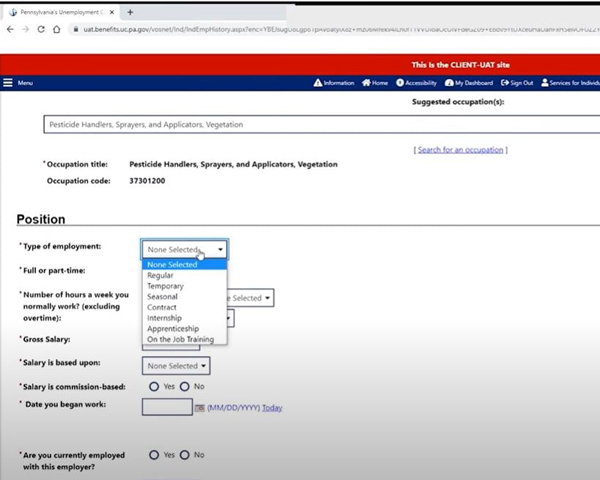Screen dimensions: 600x480
Task: Click the Sign Out text link
Action: (x=522, y=83)
